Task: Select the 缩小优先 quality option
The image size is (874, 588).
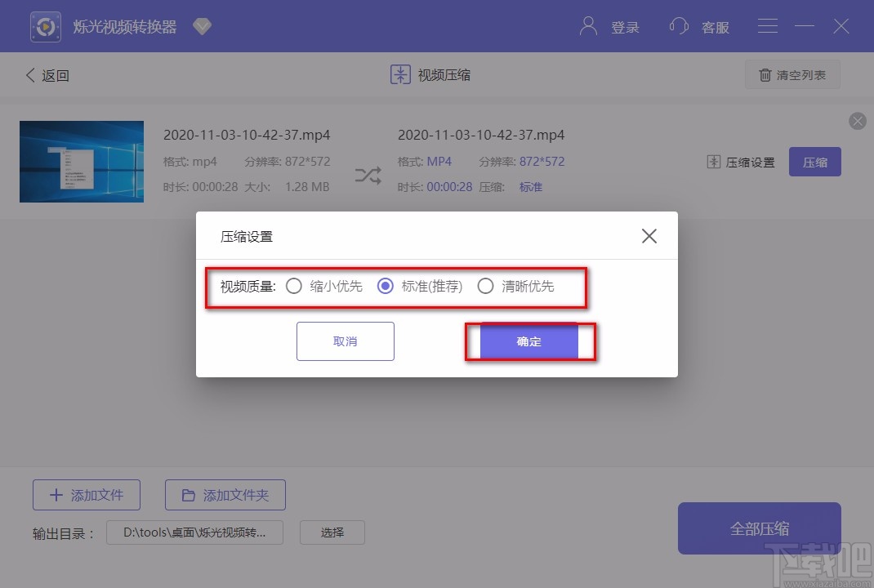Action: [x=294, y=287]
